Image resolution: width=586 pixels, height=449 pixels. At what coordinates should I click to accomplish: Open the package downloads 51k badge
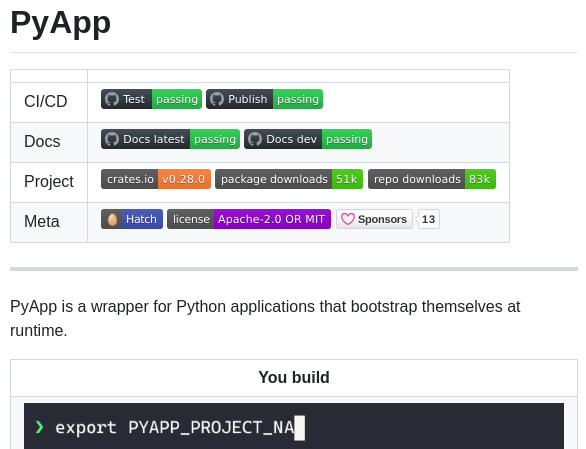pyautogui.click(x=289, y=179)
